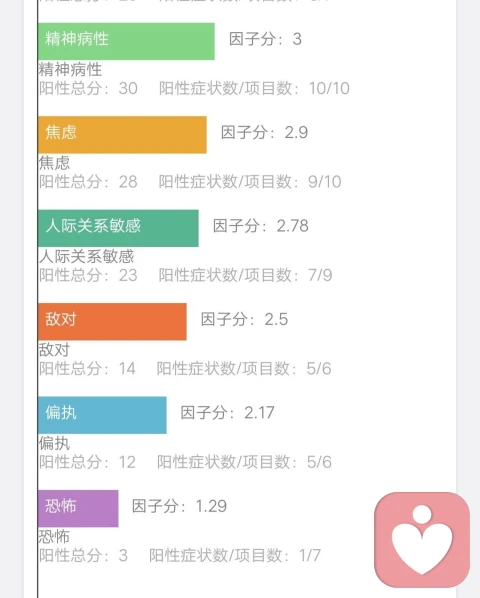
Task: Tap the pink heart app icon
Action: point(422,540)
